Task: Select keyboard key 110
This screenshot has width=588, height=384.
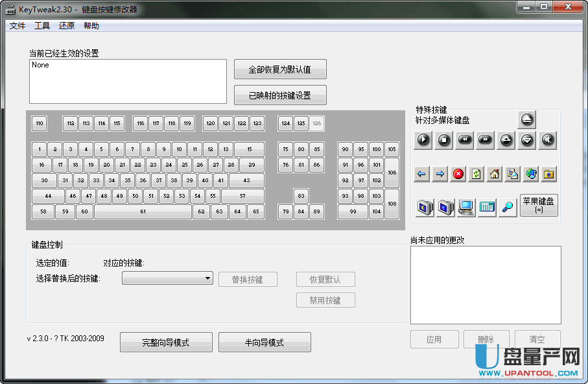Action: 40,123
